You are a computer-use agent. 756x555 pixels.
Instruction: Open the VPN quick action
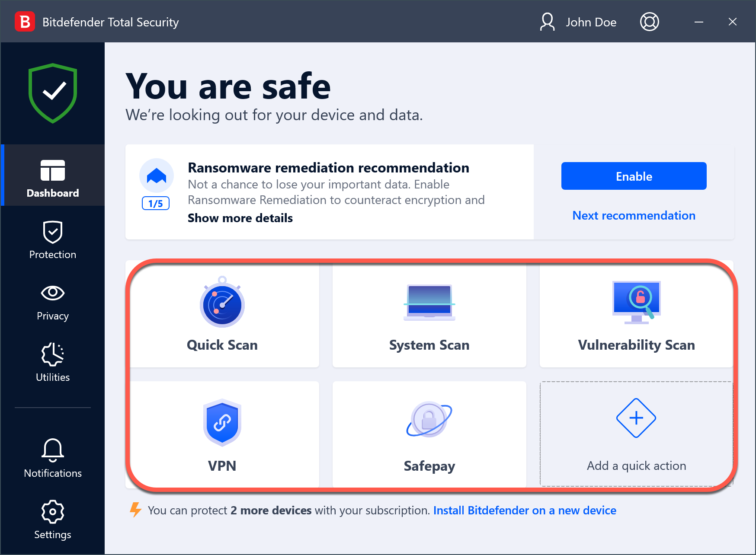coord(222,434)
